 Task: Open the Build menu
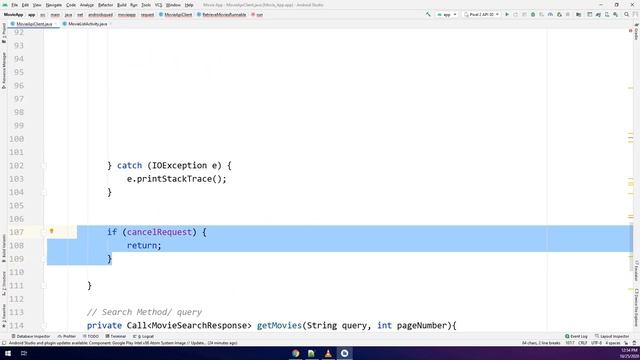pyautogui.click(x=122, y=5)
